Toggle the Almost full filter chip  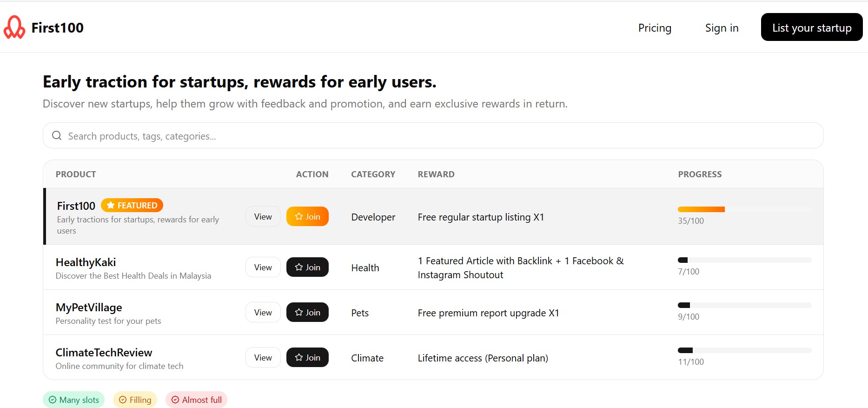(196, 400)
